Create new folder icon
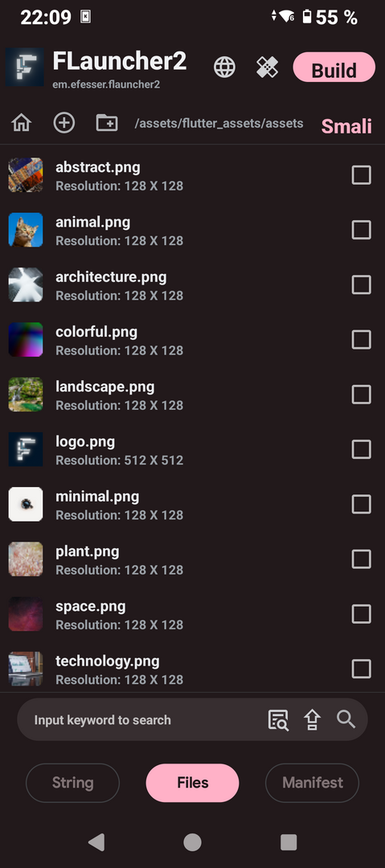 [107, 122]
